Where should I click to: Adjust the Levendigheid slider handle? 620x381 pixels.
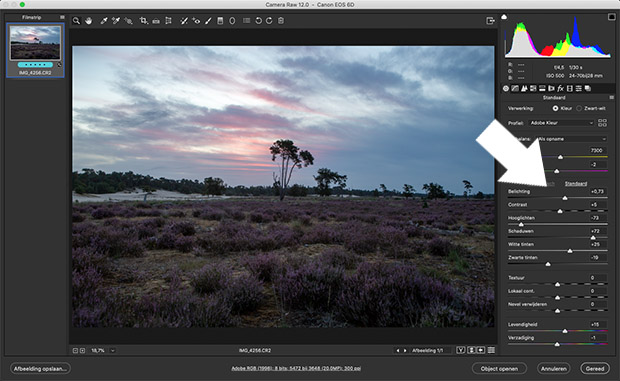(x=565, y=331)
